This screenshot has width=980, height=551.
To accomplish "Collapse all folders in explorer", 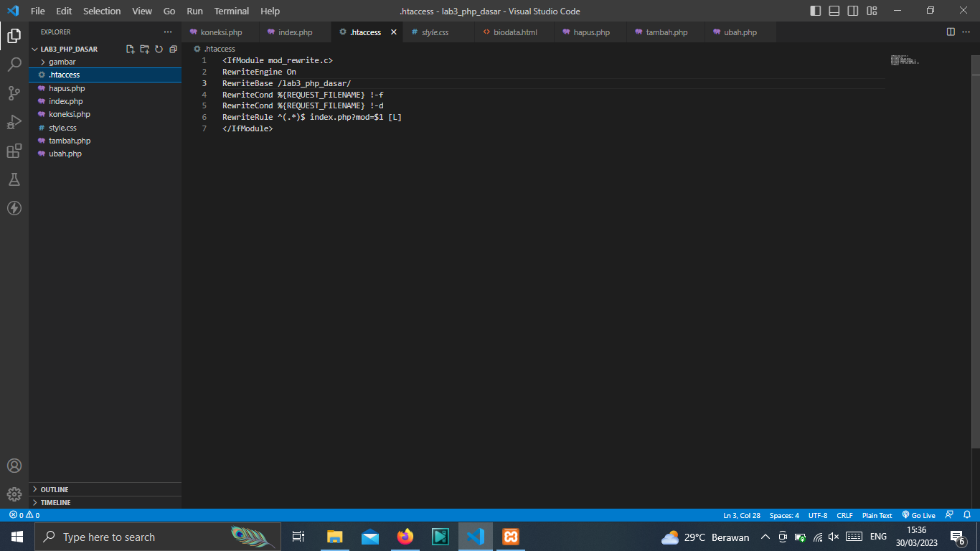I will (x=173, y=50).
